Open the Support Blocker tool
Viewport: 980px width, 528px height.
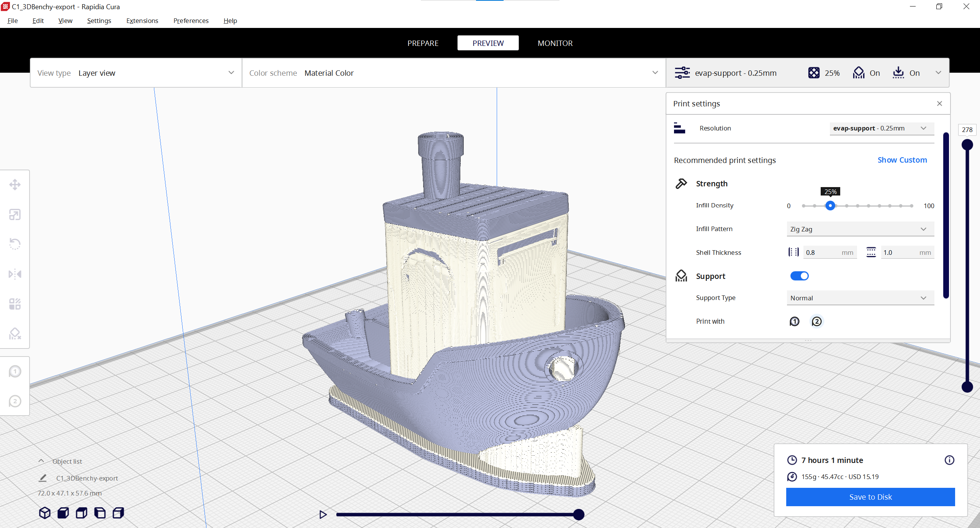click(15, 334)
